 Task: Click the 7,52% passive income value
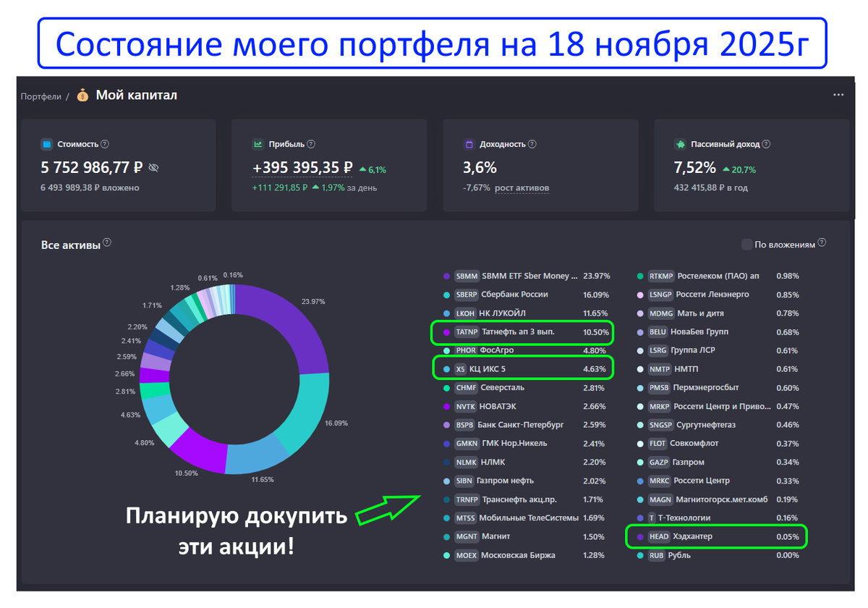(695, 168)
